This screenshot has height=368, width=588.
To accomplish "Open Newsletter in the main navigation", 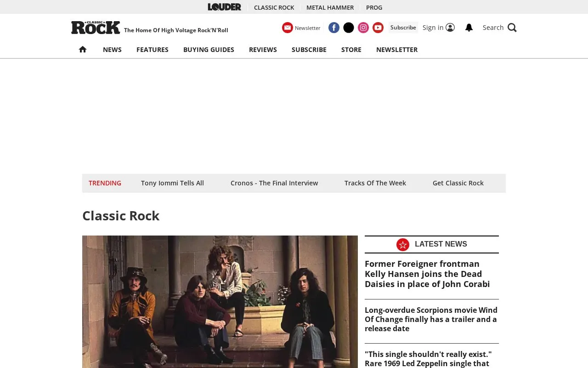I will coord(397,50).
